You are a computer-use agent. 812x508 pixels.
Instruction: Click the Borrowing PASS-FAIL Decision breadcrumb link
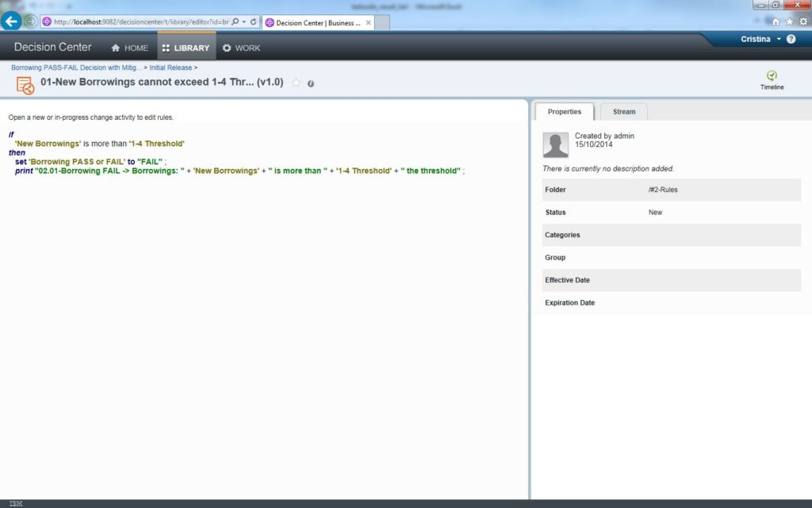[x=76, y=68]
